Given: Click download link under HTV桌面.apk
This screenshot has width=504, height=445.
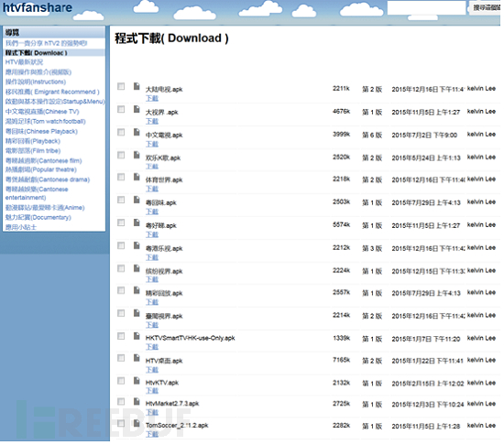Looking at the screenshot, I should pyautogui.click(x=152, y=370).
